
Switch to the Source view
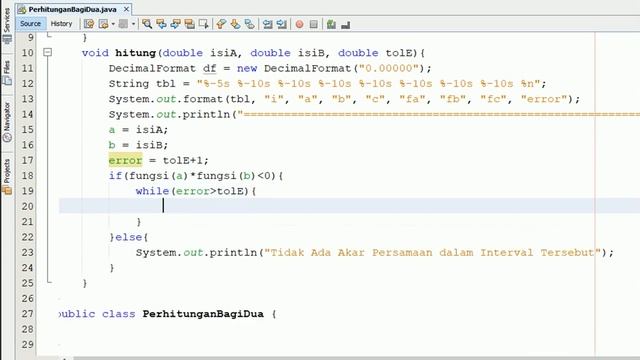coord(30,24)
